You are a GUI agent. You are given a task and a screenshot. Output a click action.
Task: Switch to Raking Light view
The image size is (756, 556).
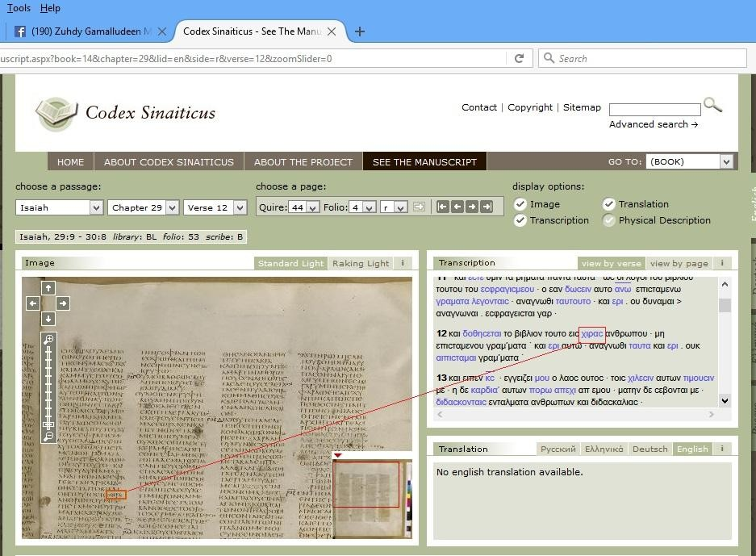pos(361,263)
